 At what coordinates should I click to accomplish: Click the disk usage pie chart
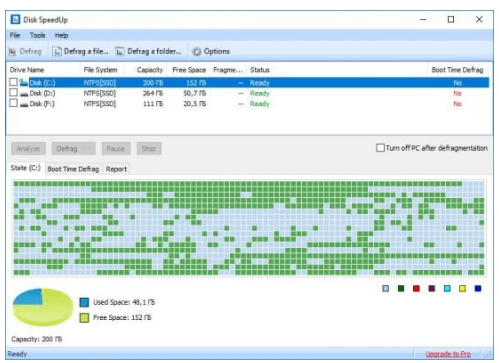tap(43, 307)
